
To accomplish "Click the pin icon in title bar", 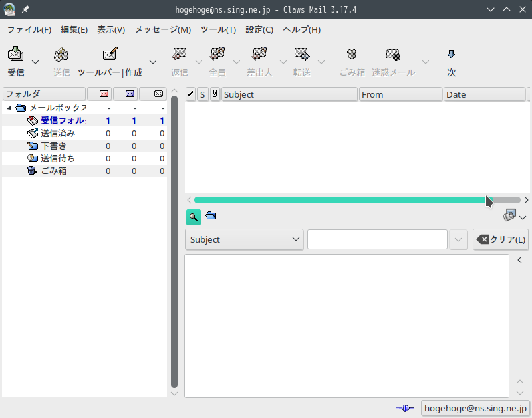I will pos(25,9).
